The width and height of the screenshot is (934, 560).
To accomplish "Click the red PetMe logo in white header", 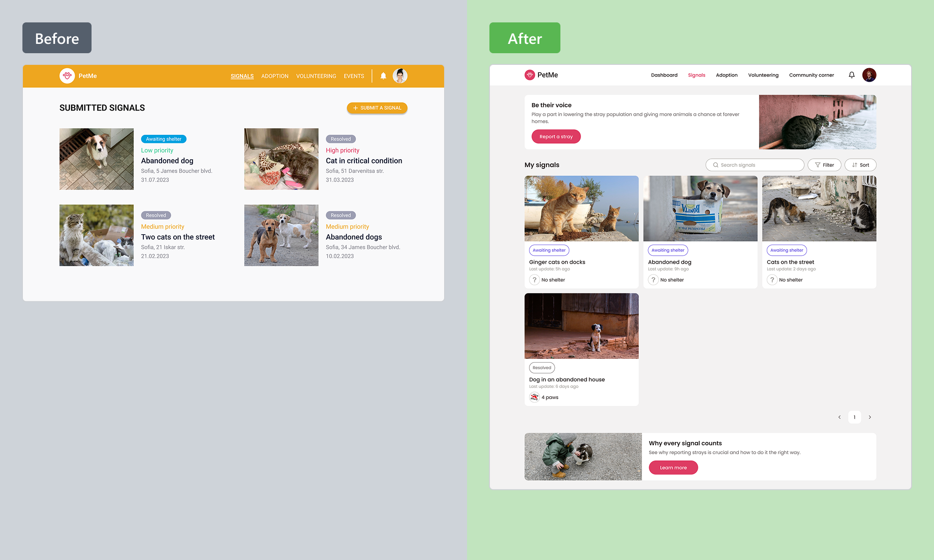I will click(530, 75).
